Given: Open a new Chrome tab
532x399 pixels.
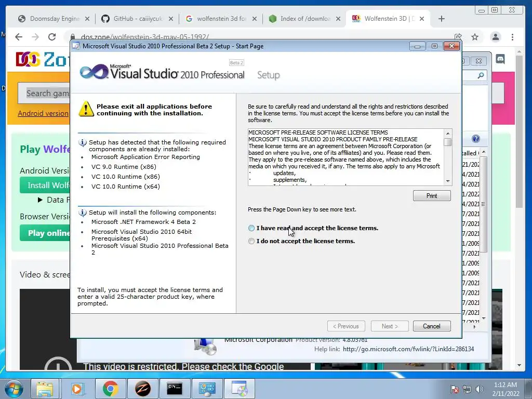Looking at the screenshot, I should 442,19.
